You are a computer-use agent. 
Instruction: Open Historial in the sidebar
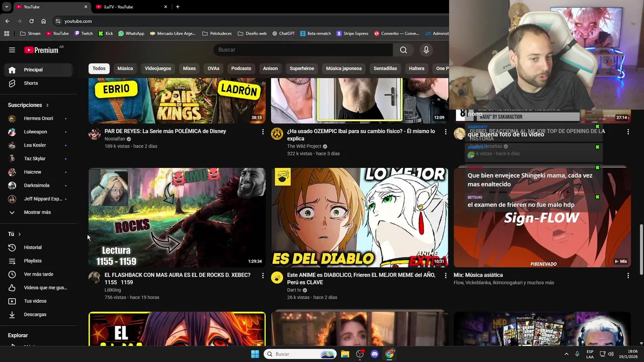(38, 247)
